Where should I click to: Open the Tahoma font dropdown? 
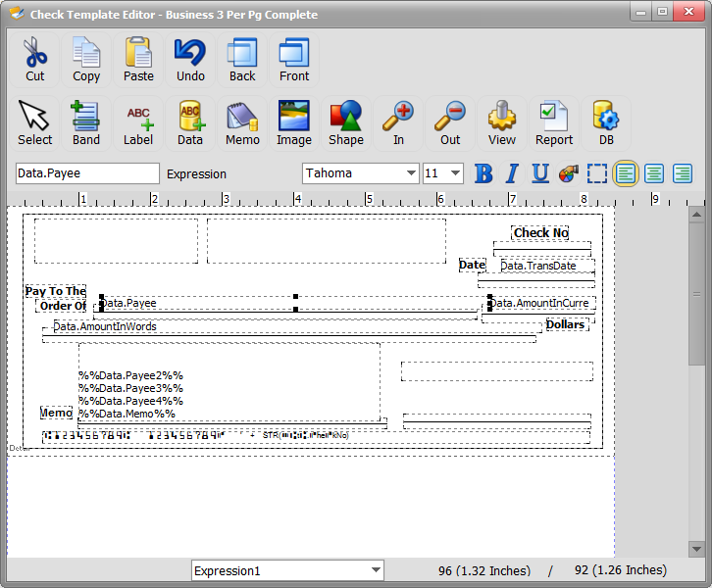point(411,173)
